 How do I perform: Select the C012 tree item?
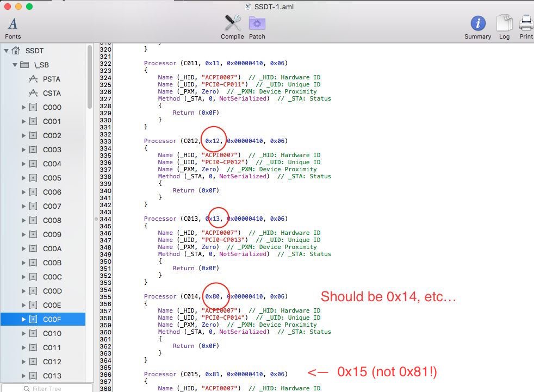[x=43, y=362]
